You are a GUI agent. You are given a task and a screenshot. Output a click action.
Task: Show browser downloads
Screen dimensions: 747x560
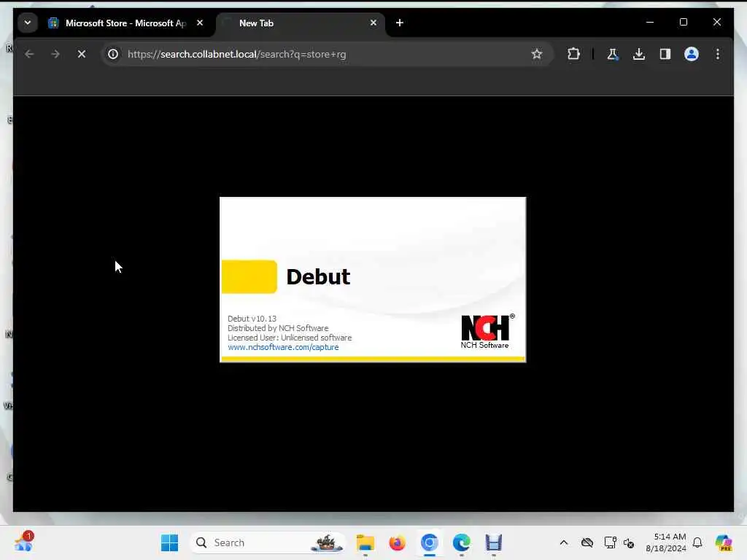639,54
